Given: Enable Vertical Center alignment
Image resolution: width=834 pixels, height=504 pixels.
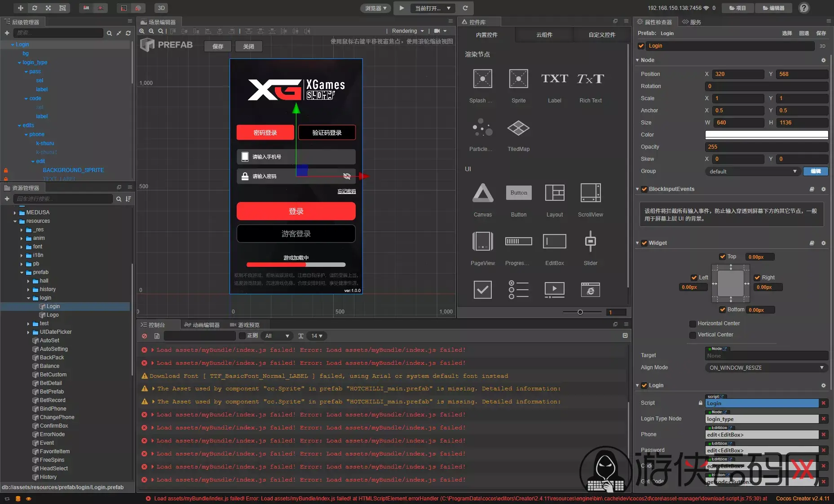Looking at the screenshot, I should pyautogui.click(x=693, y=335).
